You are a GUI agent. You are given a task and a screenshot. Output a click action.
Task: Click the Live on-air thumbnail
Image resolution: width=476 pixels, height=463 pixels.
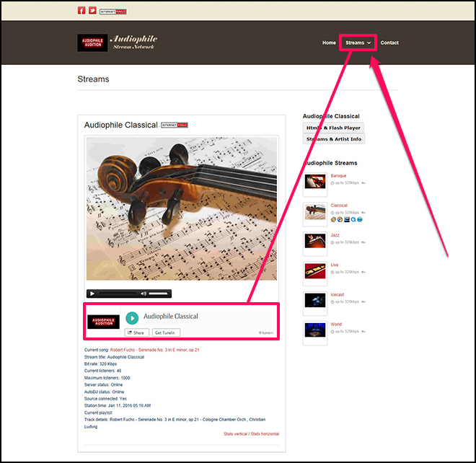point(315,271)
